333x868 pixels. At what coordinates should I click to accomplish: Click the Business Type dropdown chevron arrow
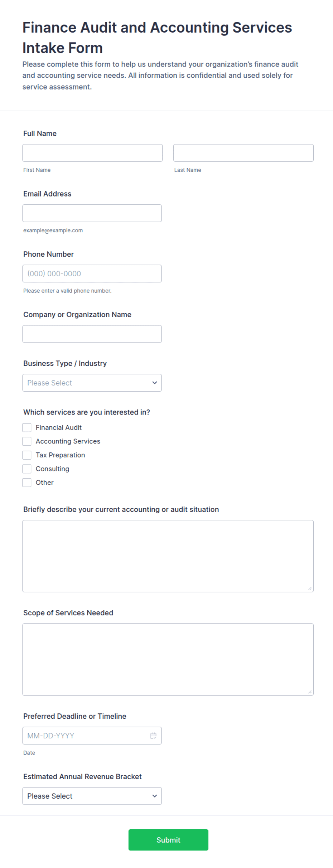tap(155, 383)
